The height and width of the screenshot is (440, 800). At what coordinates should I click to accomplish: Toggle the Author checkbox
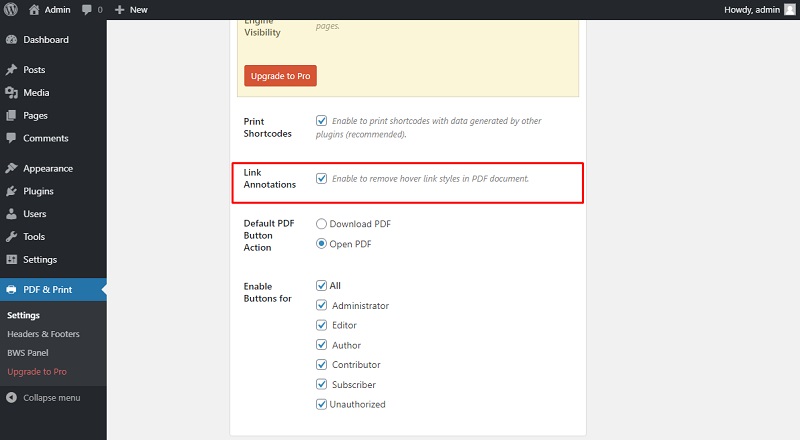(321, 345)
